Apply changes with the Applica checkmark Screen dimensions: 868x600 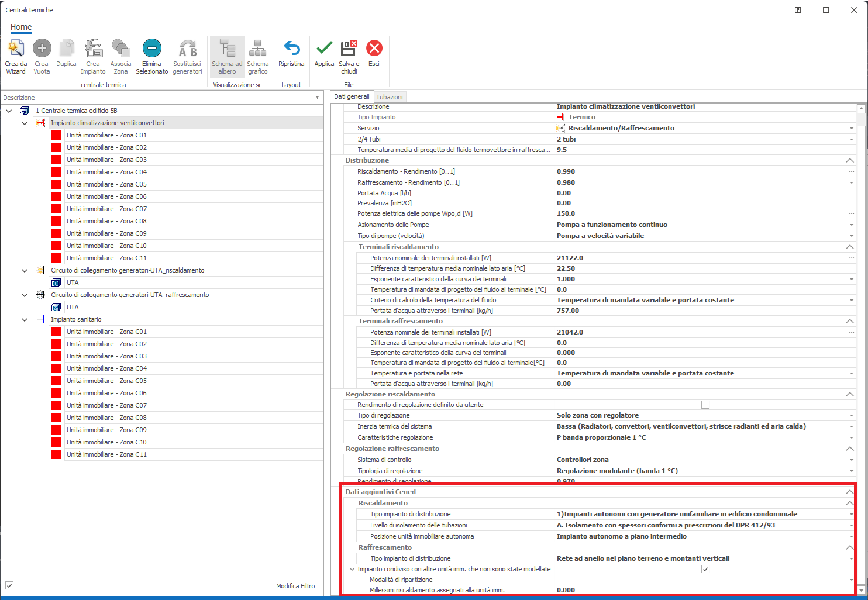[324, 49]
